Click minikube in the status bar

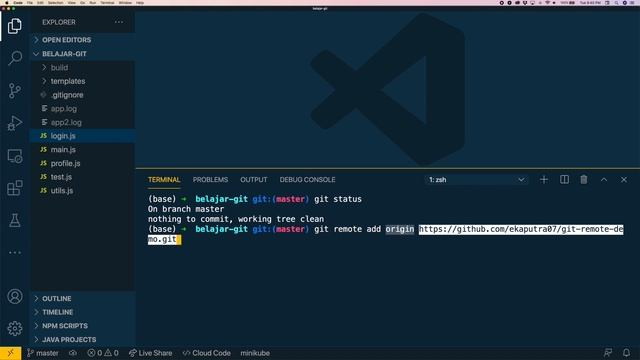(x=255, y=353)
